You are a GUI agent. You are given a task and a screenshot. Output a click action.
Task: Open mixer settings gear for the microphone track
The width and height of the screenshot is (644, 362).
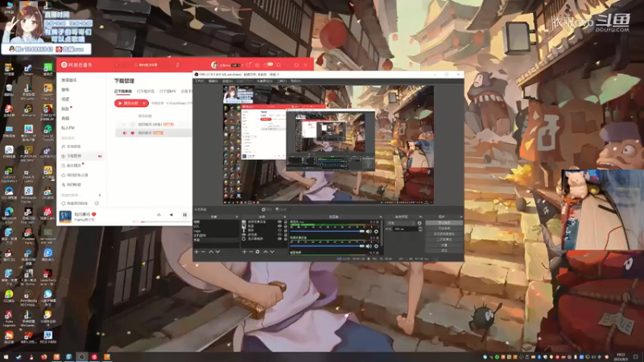coord(376,232)
